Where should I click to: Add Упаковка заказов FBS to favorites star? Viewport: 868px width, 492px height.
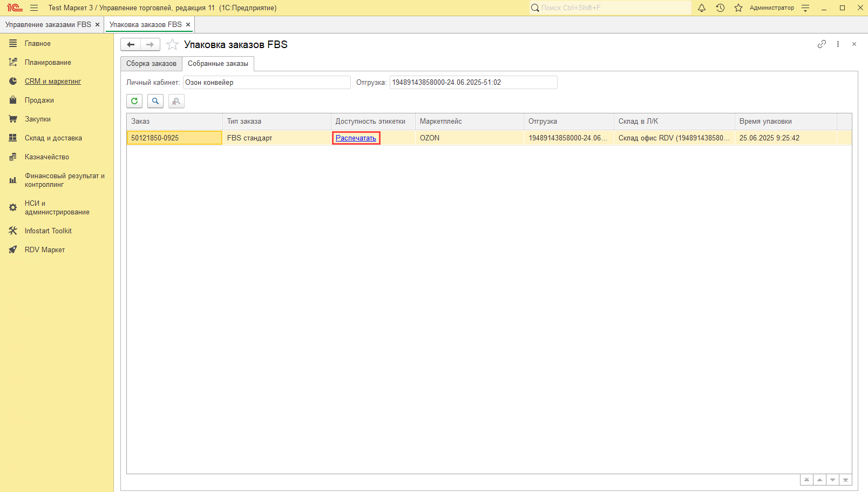(172, 45)
